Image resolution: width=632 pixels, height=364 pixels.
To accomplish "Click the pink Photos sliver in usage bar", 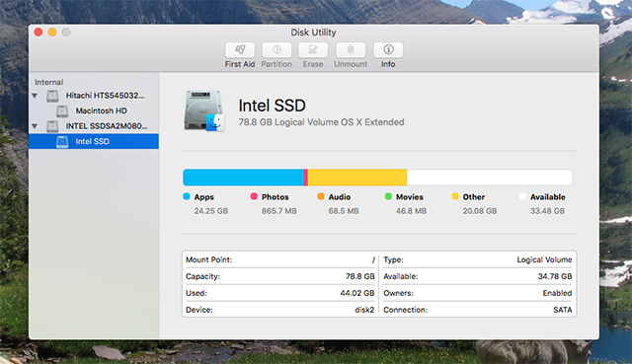I will click(305, 178).
